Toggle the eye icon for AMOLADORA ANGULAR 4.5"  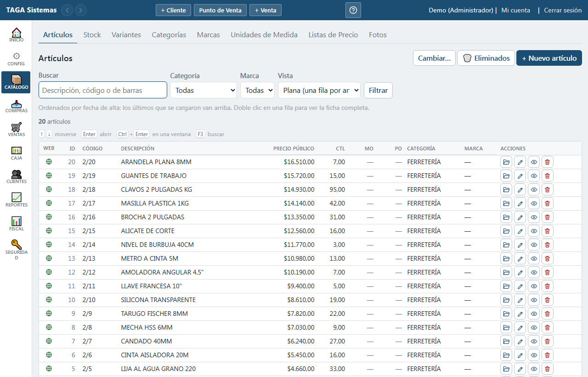tap(534, 272)
